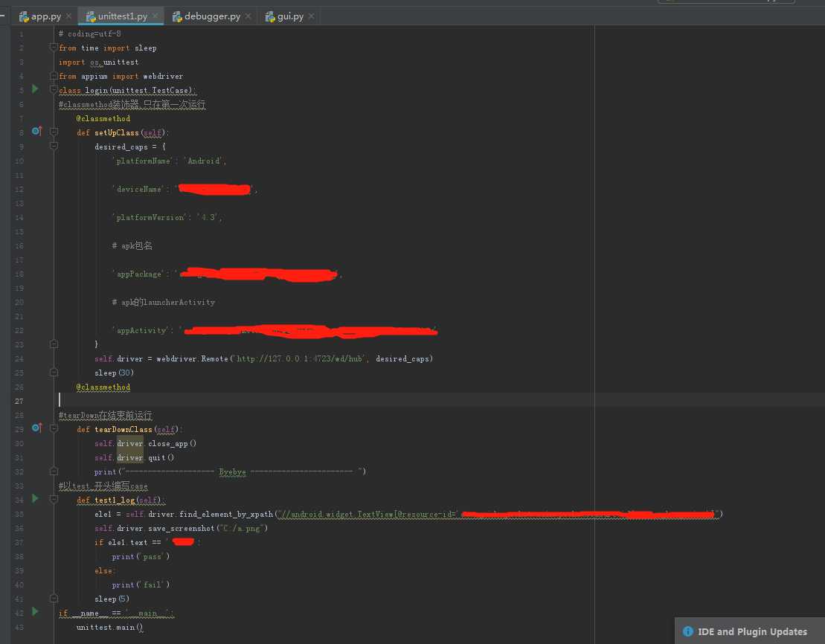
Task: Run test1_log using gutter run arrow
Action: pyautogui.click(x=35, y=498)
